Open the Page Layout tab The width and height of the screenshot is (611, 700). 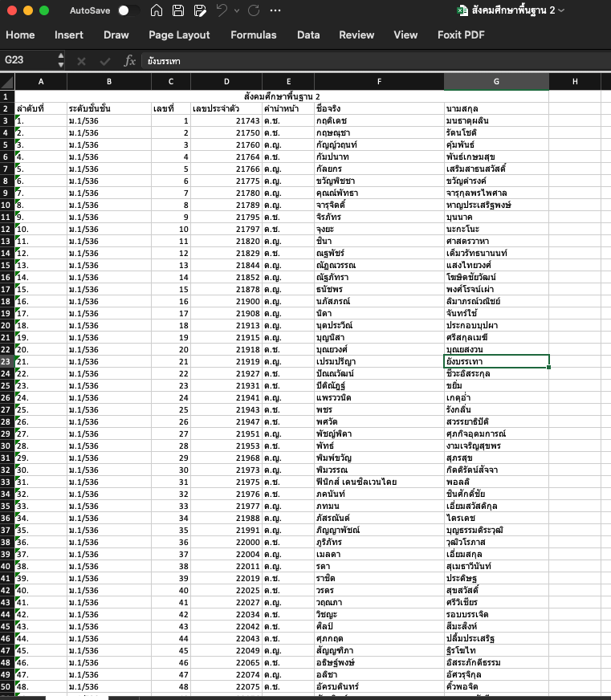click(179, 35)
